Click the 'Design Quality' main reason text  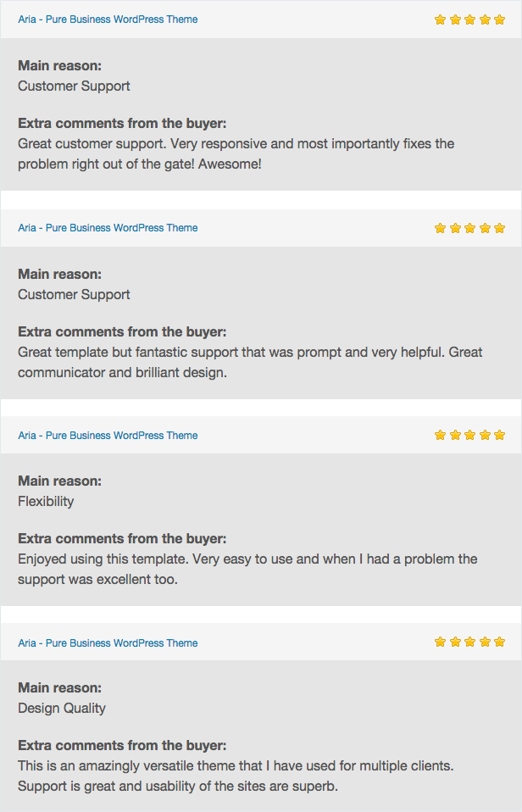[62, 708]
